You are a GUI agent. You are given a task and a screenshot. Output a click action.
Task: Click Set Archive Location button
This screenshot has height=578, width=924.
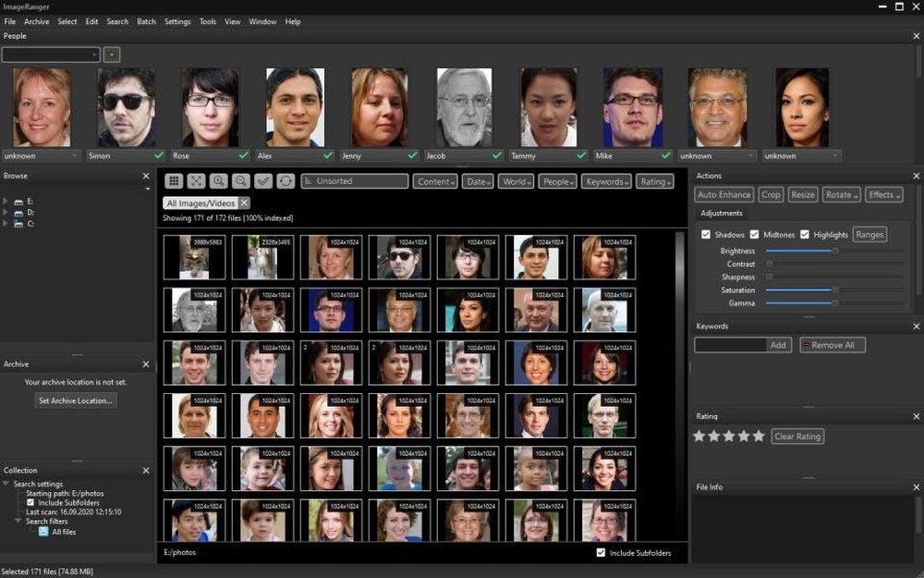click(x=76, y=400)
